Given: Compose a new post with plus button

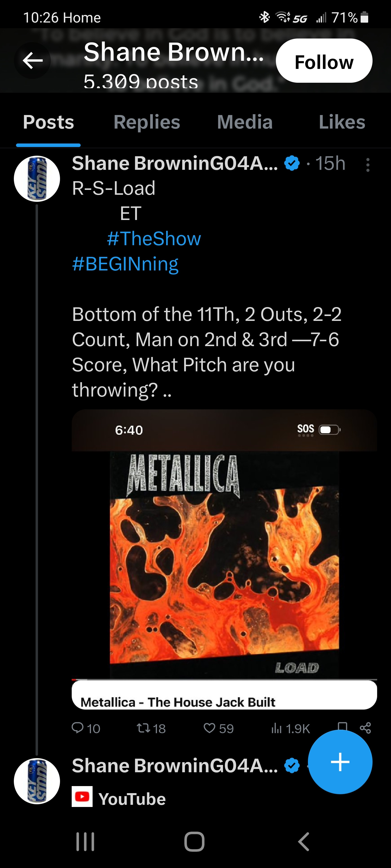Looking at the screenshot, I should coord(340,762).
